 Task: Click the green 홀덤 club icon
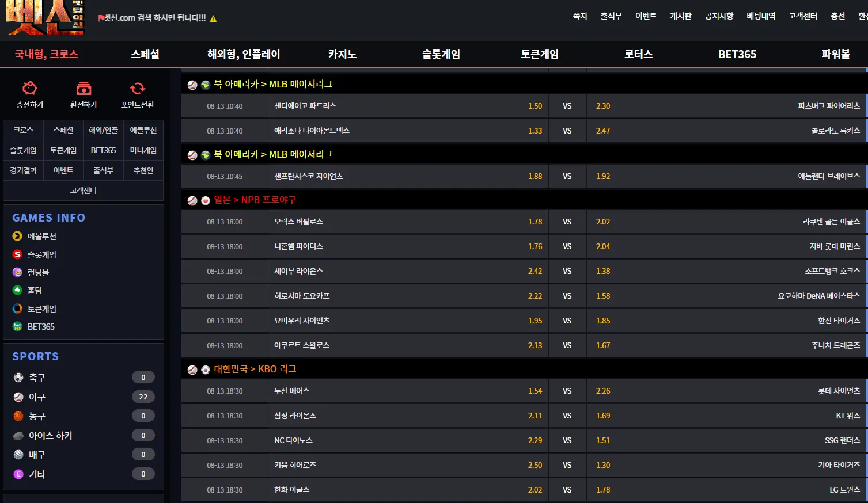pos(17,290)
